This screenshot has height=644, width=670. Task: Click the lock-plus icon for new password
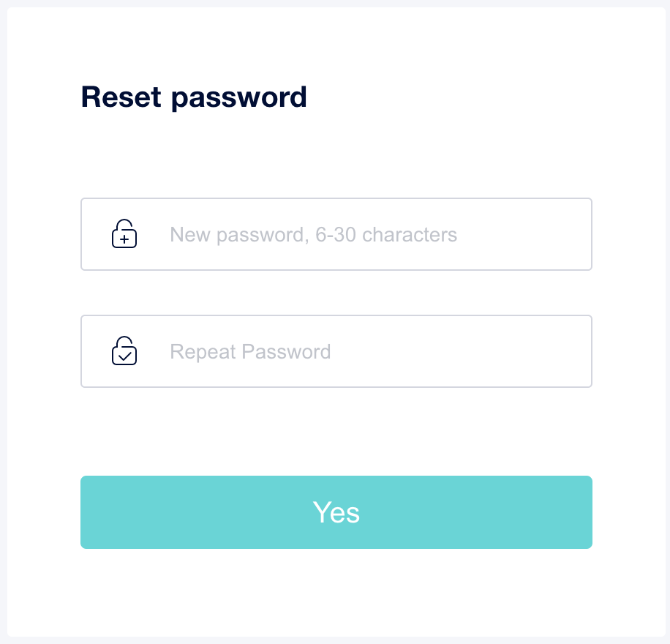[x=124, y=234]
